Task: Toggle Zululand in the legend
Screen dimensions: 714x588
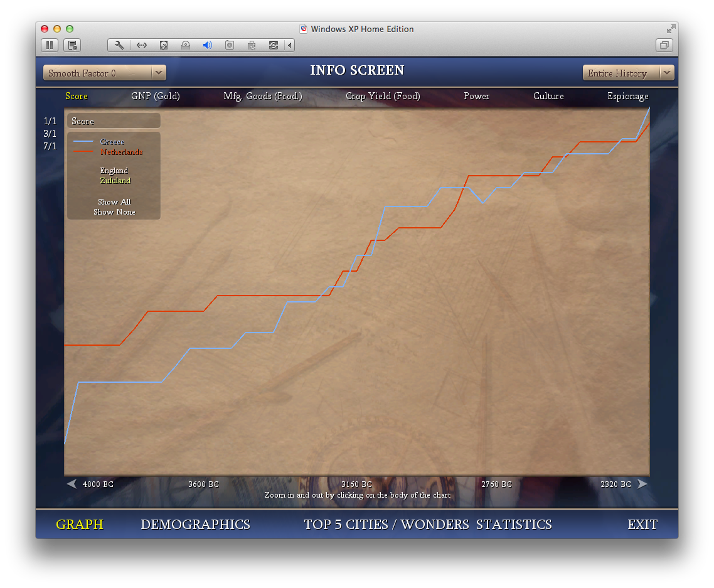Action: [115, 180]
